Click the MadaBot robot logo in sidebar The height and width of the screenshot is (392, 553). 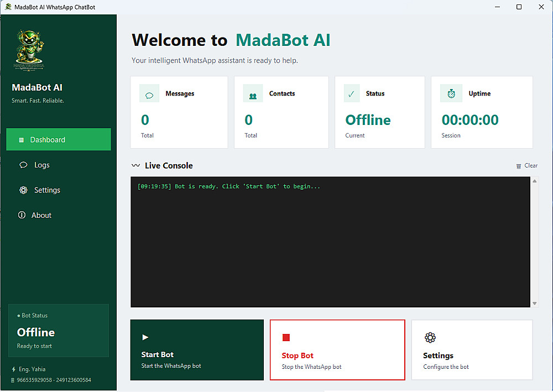point(29,50)
